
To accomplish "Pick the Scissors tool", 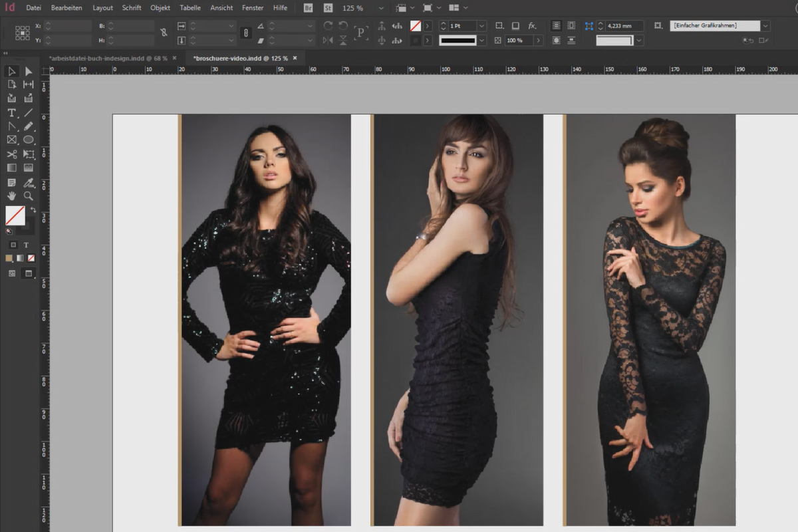I will click(x=12, y=154).
